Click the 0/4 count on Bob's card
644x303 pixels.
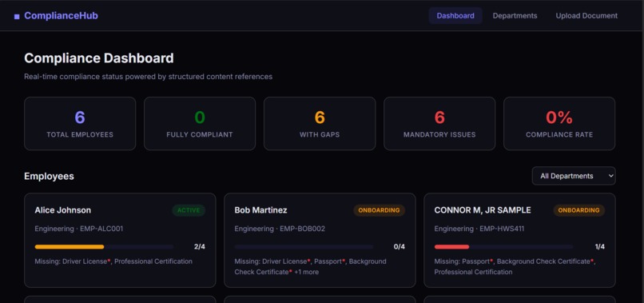pyautogui.click(x=400, y=247)
